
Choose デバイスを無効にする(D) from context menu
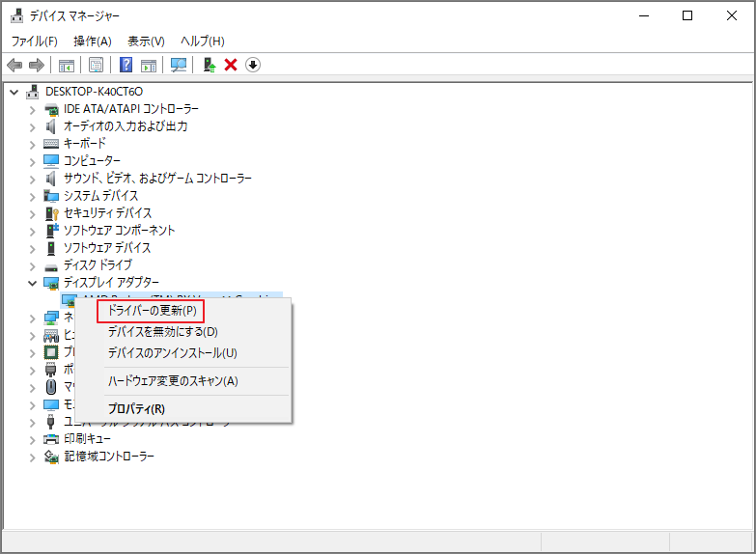pos(162,332)
